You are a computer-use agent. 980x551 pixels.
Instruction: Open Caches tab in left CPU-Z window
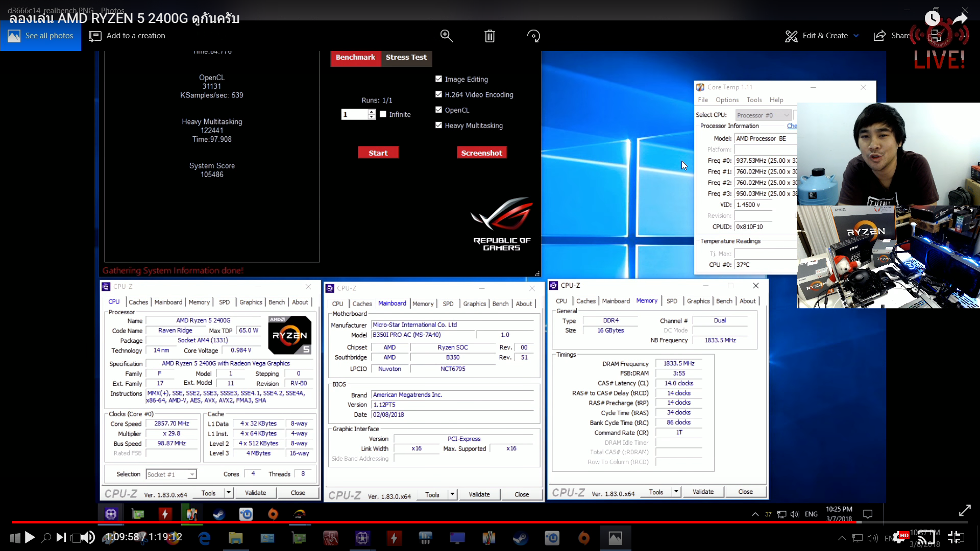[x=138, y=302]
